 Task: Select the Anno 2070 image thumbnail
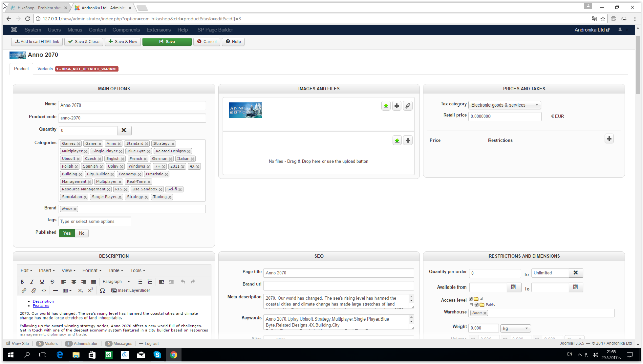[x=246, y=110]
